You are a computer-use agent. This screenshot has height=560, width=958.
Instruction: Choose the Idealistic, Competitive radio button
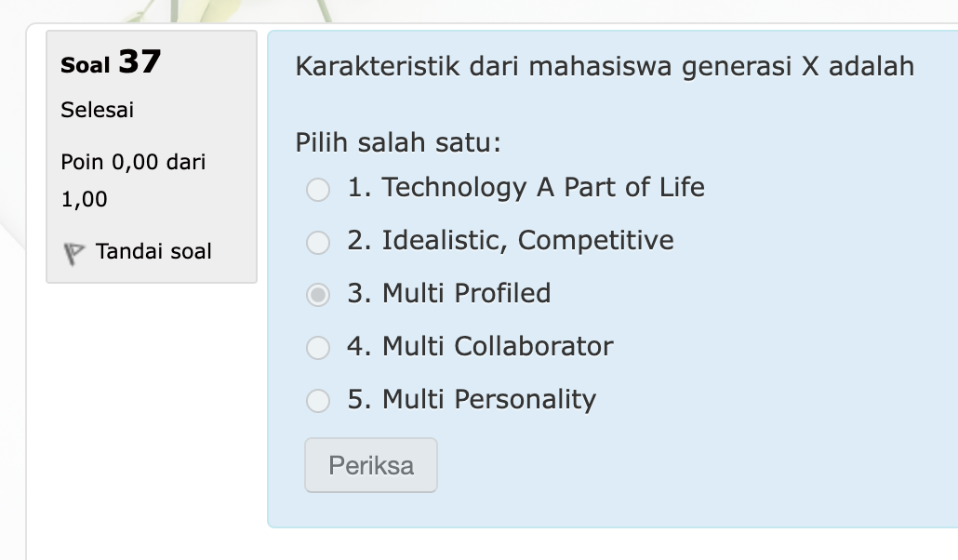coord(318,243)
